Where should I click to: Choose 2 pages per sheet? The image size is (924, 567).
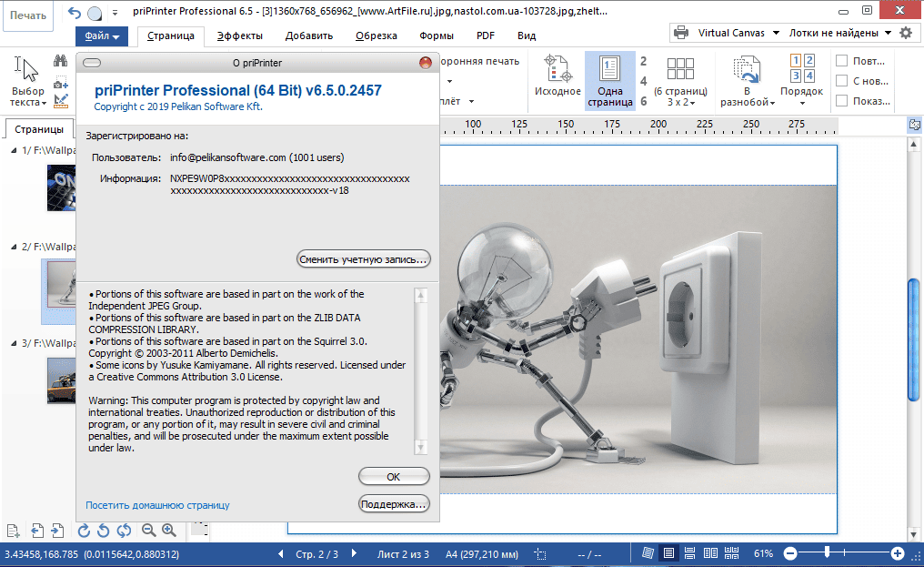tap(644, 61)
